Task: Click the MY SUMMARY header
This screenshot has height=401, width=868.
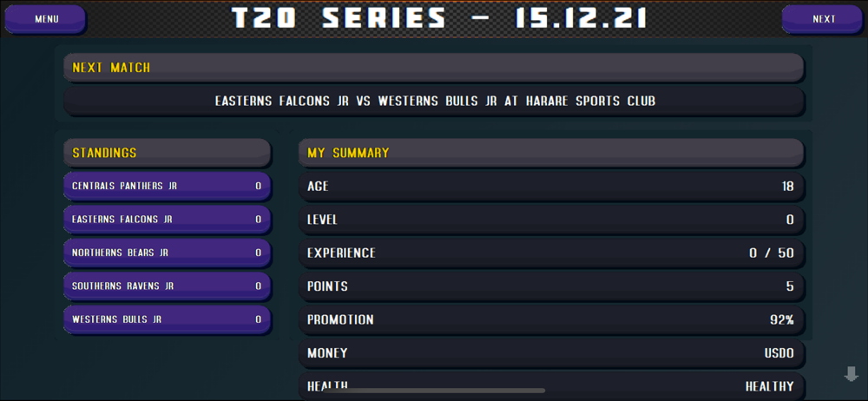Action: click(551, 154)
